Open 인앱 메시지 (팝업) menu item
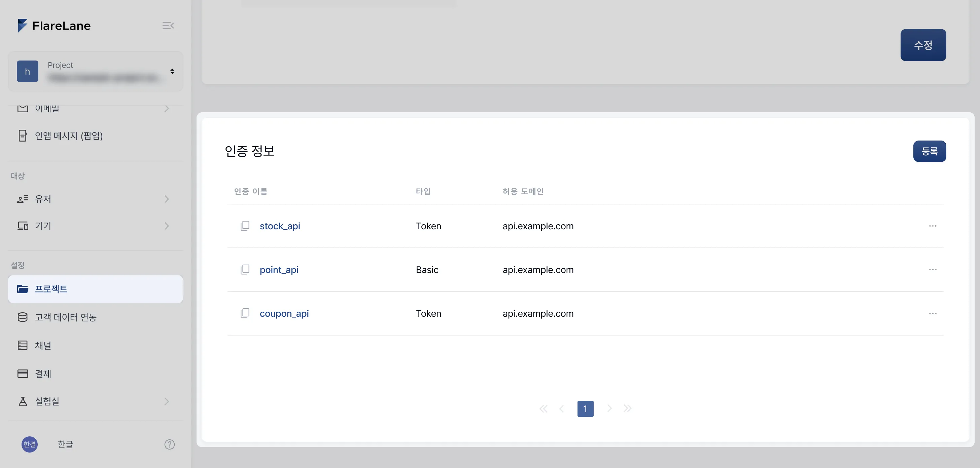Screen dimensions: 980x468 (x=69, y=136)
